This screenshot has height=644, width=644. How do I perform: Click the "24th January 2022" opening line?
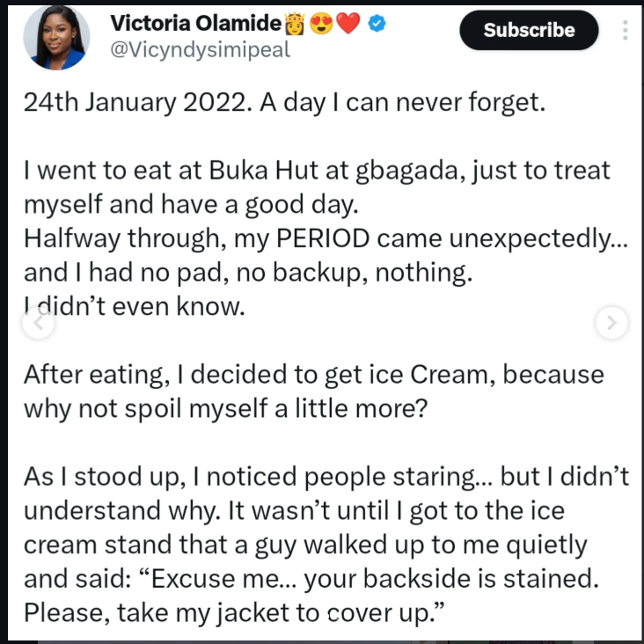coord(285,103)
